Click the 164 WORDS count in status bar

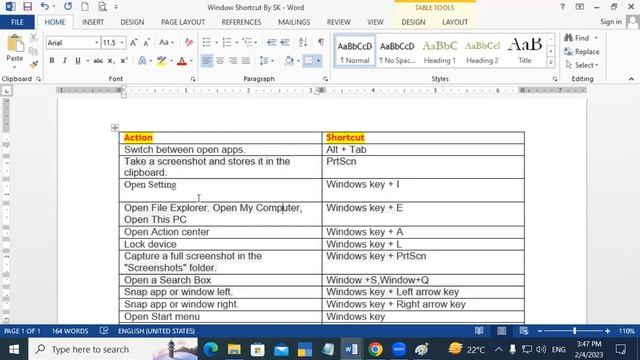[70, 331]
